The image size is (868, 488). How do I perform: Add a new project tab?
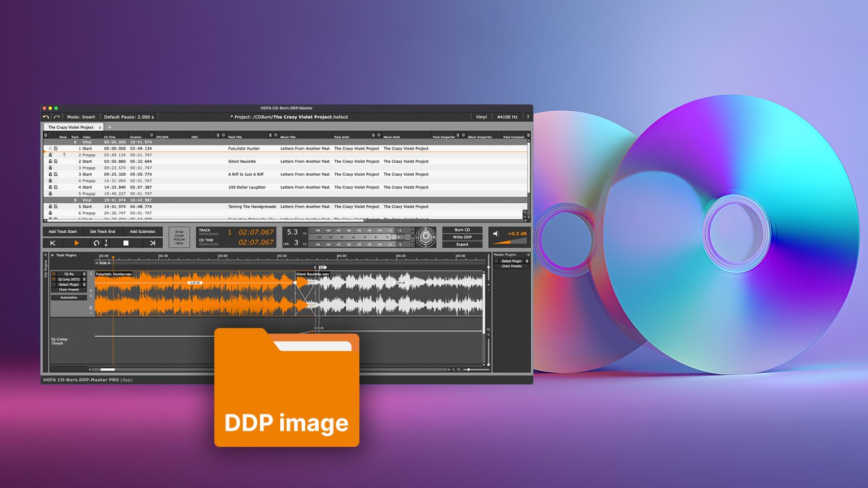110,127
